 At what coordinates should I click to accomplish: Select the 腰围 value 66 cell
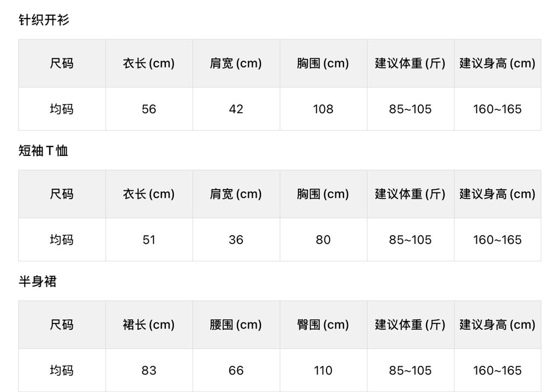point(236,370)
